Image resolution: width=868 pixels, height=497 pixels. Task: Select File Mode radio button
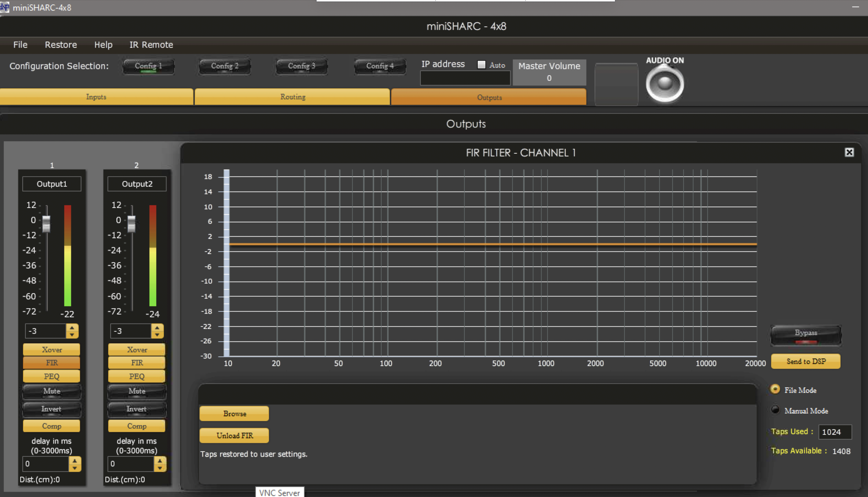[775, 389]
